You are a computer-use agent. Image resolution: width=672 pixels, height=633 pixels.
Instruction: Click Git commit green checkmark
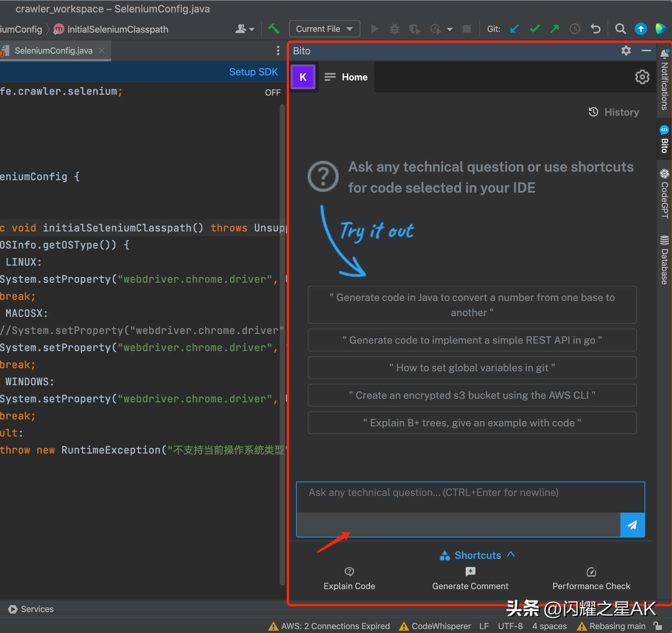click(535, 29)
